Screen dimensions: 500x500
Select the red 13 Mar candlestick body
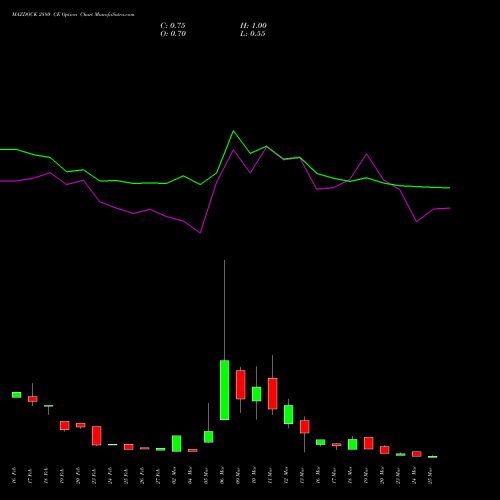(305, 427)
